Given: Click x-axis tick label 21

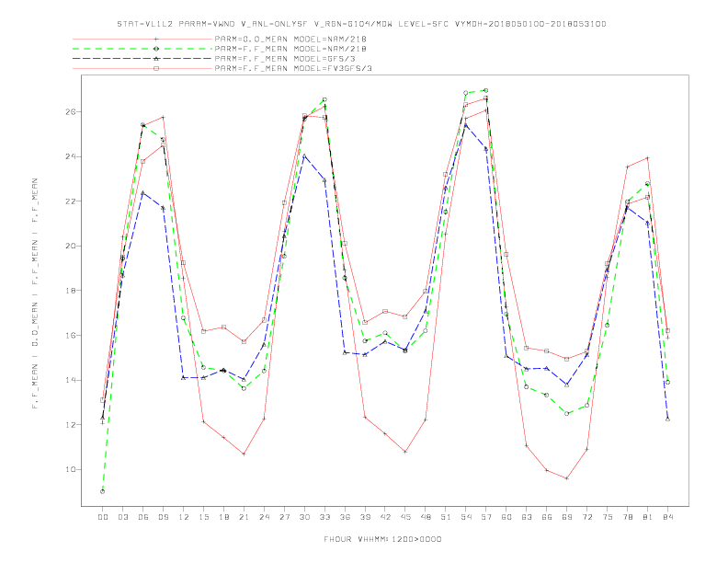Looking at the screenshot, I should point(244,517).
